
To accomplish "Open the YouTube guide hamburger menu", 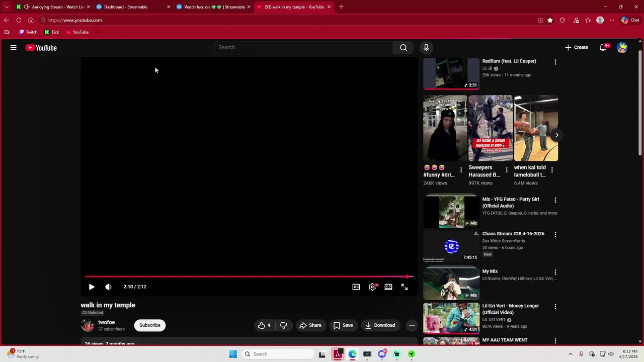I will tap(14, 48).
